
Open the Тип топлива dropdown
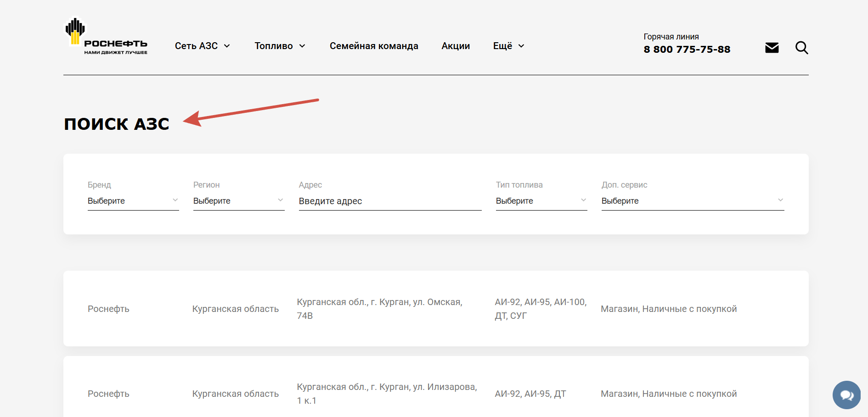click(541, 201)
